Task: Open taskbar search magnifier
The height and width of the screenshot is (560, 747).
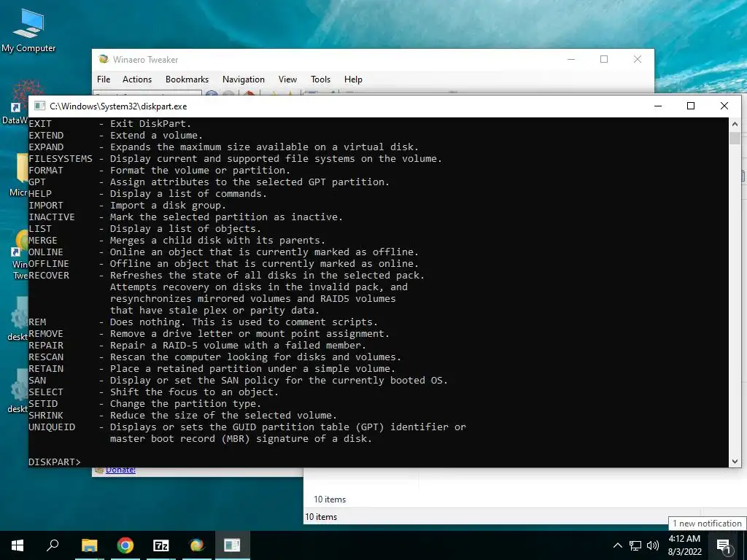Action: pos(53,545)
